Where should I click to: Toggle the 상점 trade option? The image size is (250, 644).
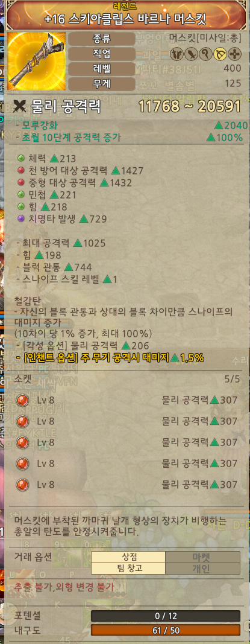click(128, 557)
